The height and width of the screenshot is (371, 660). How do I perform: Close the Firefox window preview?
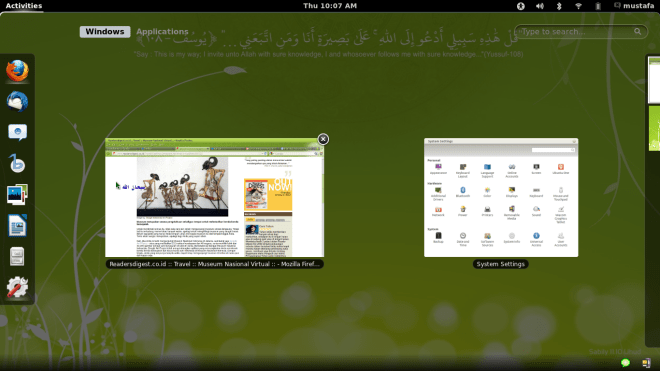tap(323, 139)
